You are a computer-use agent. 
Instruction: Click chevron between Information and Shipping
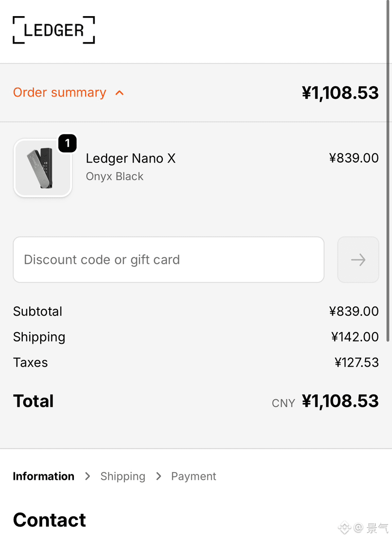click(88, 476)
